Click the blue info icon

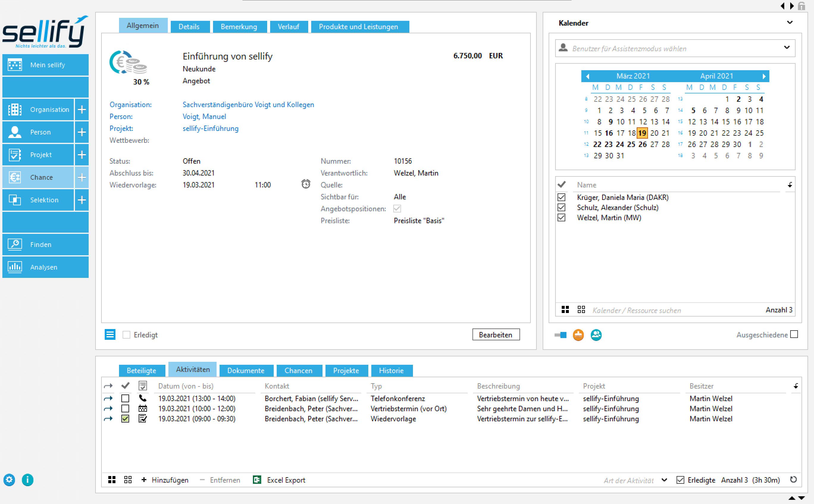(28, 480)
